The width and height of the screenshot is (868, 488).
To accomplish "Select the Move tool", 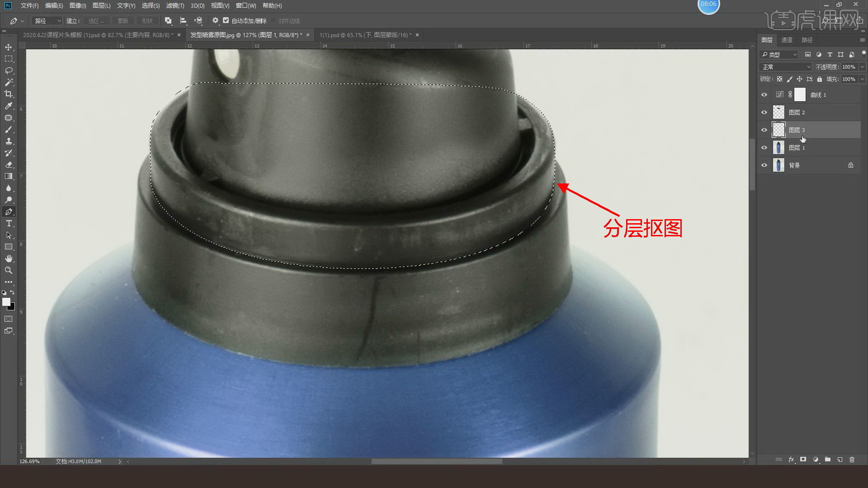I will 9,47.
